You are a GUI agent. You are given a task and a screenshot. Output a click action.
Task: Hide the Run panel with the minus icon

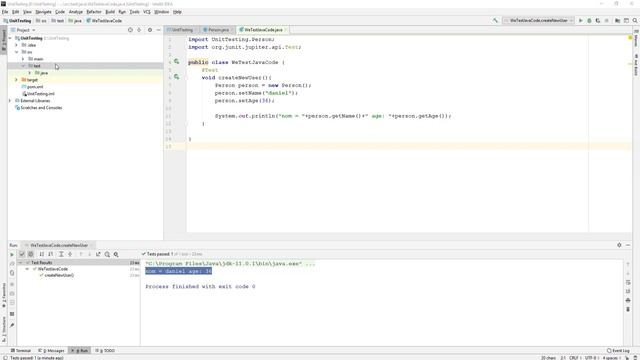tap(628, 245)
